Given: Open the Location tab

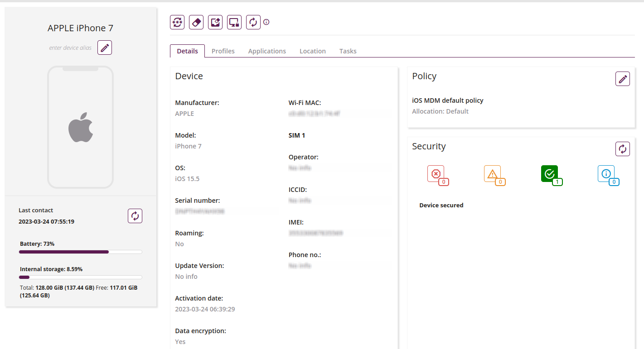Looking at the screenshot, I should click(313, 51).
